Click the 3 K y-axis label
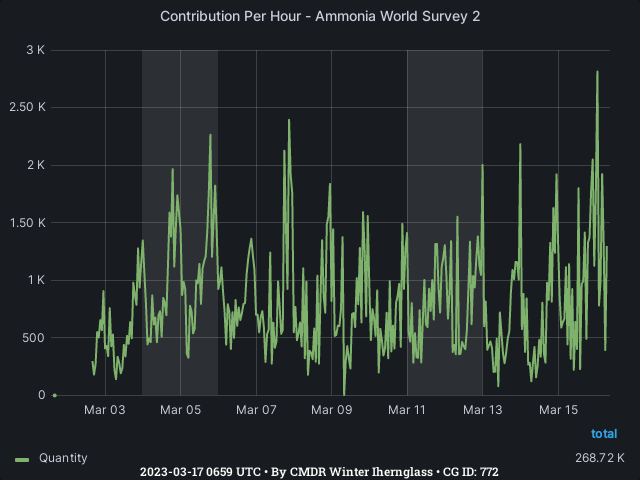This screenshot has height=480, width=640. [x=36, y=50]
